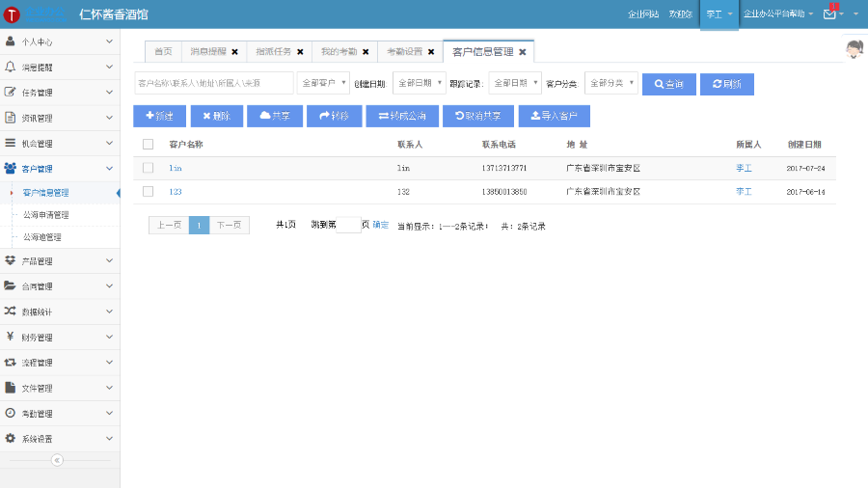Screen dimensions: 868x488
Task: Open the mail inbox envelope icon
Action: tap(829, 14)
